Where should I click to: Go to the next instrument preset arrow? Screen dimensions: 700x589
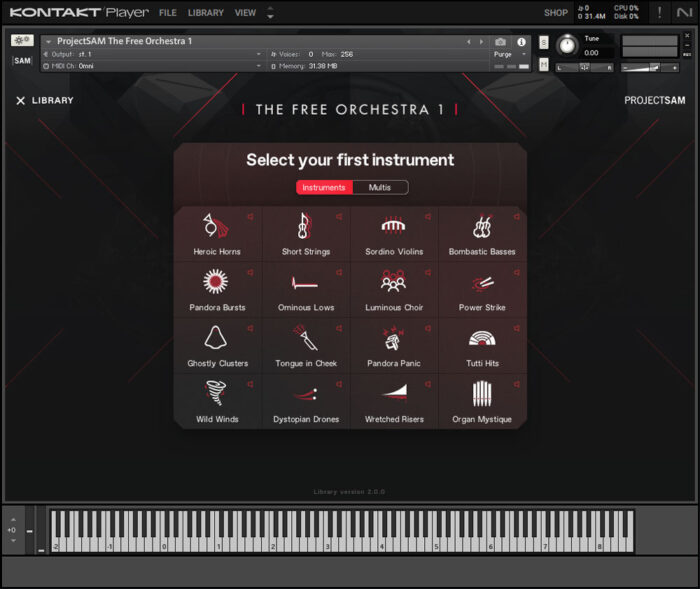coord(481,42)
